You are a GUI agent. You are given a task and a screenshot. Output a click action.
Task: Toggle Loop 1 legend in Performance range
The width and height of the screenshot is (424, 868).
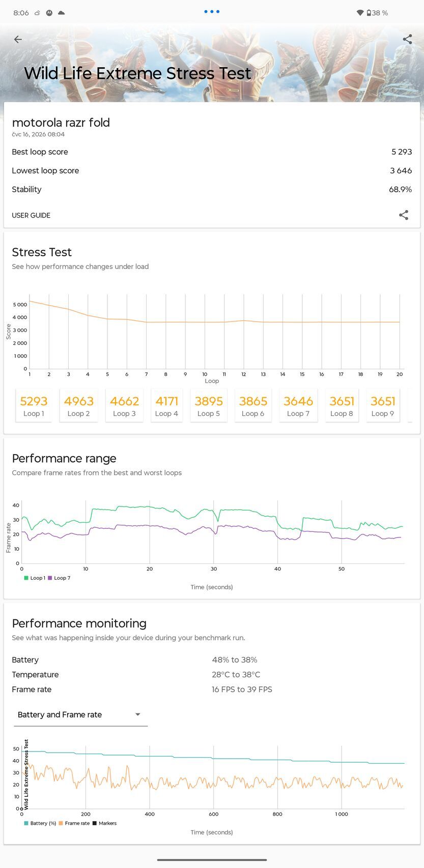coord(34,578)
